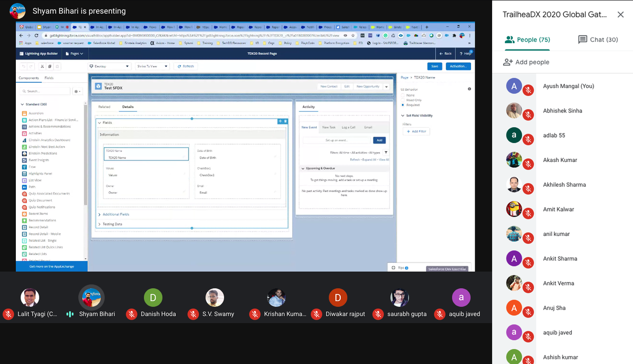Click the move icon on Fields component
633x364 pixels.
[280, 121]
